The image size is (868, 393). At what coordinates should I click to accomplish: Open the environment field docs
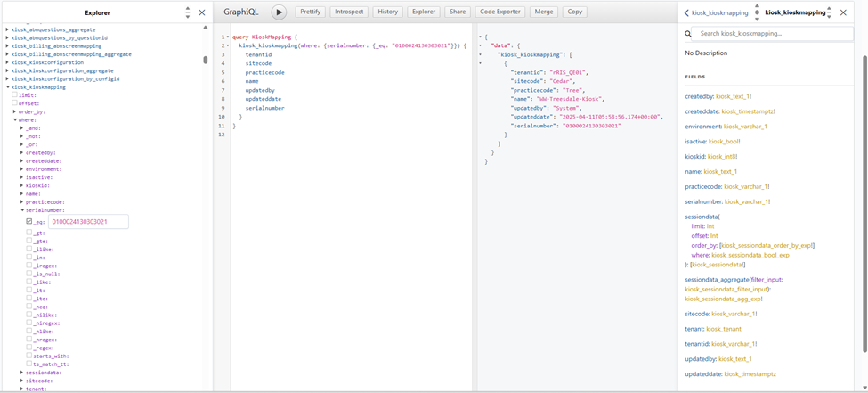[x=702, y=127]
